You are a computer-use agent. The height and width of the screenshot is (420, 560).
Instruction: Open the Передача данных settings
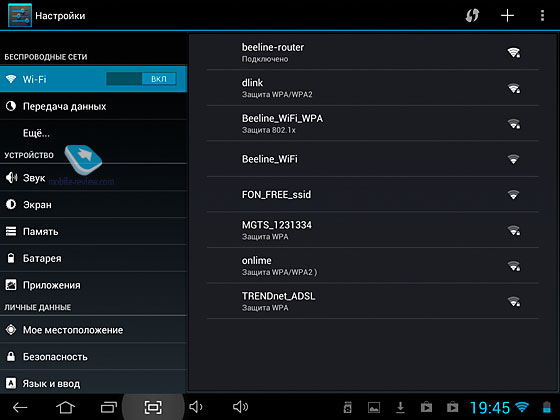94,106
